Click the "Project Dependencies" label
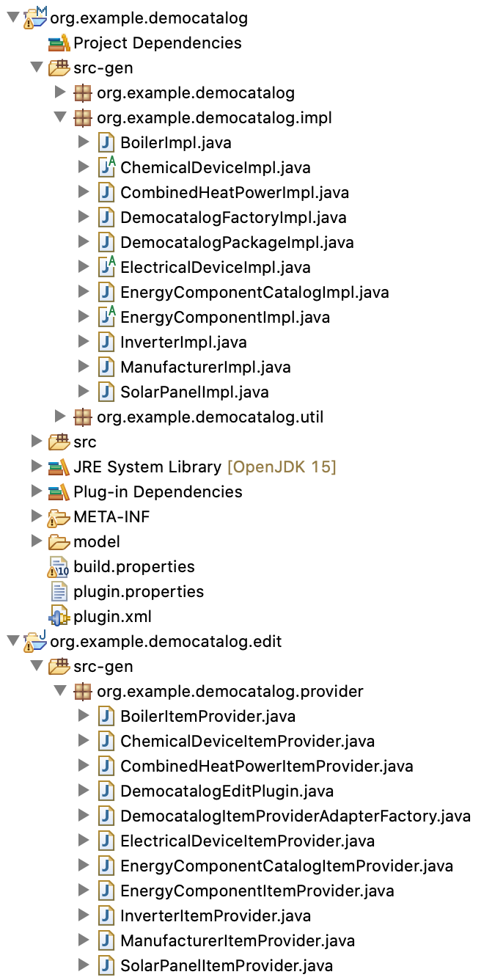The image size is (481, 980). point(158,43)
